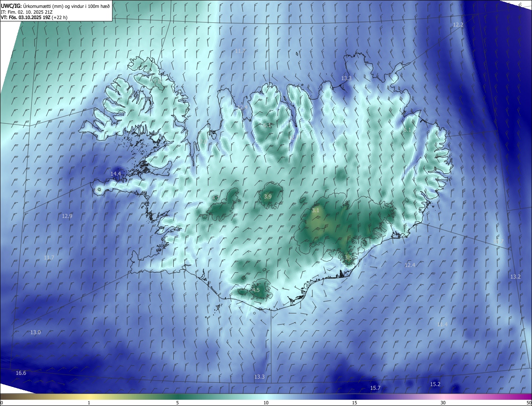
Task: Click the 14.4 value in Breiðafjörður bay
Action: coord(116,174)
